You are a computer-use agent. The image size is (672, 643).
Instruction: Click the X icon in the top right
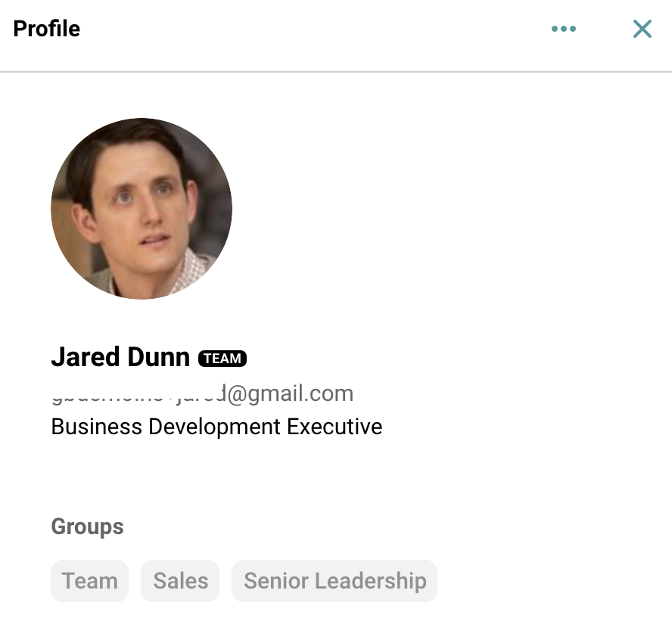642,29
